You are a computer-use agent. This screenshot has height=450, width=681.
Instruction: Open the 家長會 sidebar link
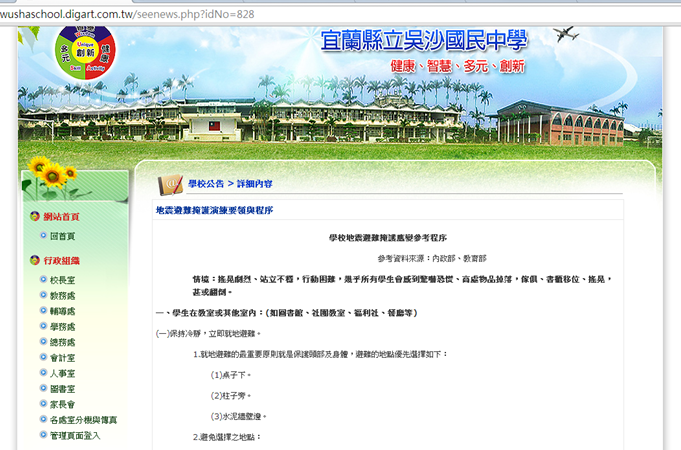[x=62, y=404]
